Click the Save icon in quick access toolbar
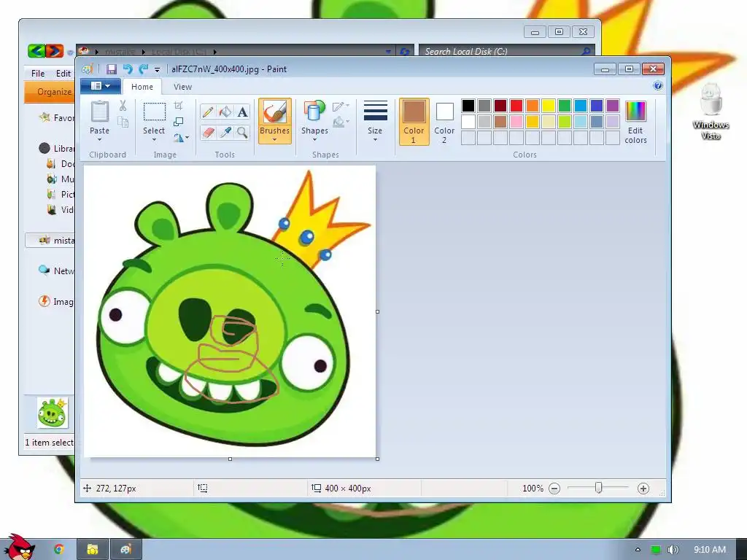 (x=111, y=69)
